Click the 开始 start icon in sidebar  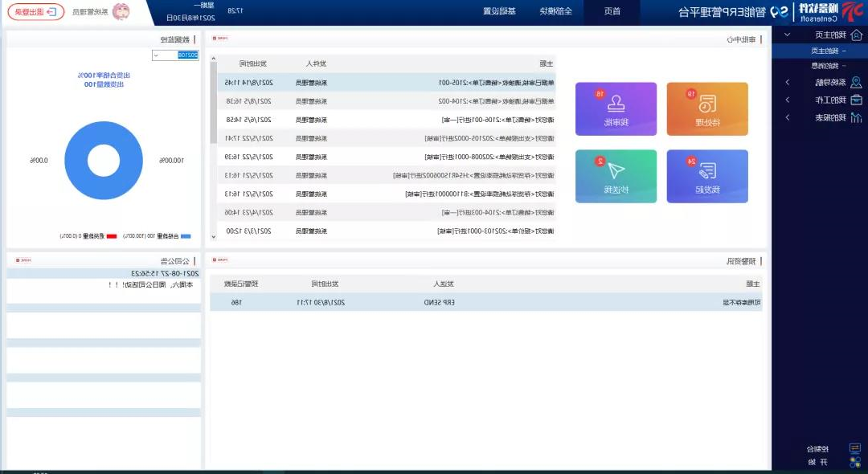855,462
